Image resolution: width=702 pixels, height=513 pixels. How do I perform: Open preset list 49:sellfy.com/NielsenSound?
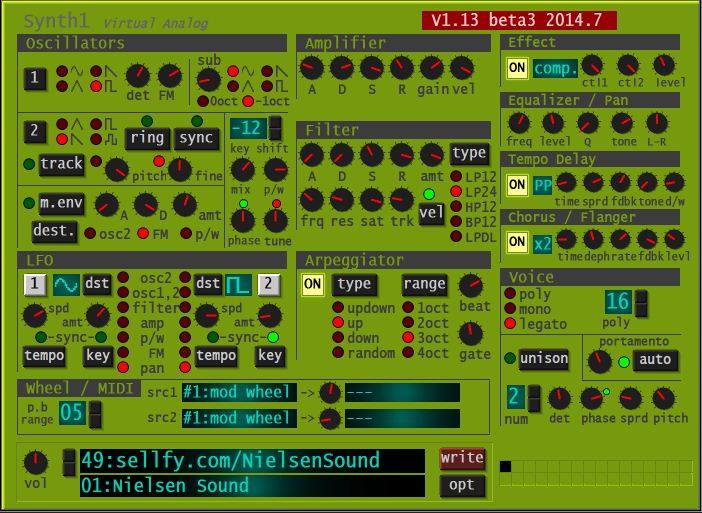point(253,461)
